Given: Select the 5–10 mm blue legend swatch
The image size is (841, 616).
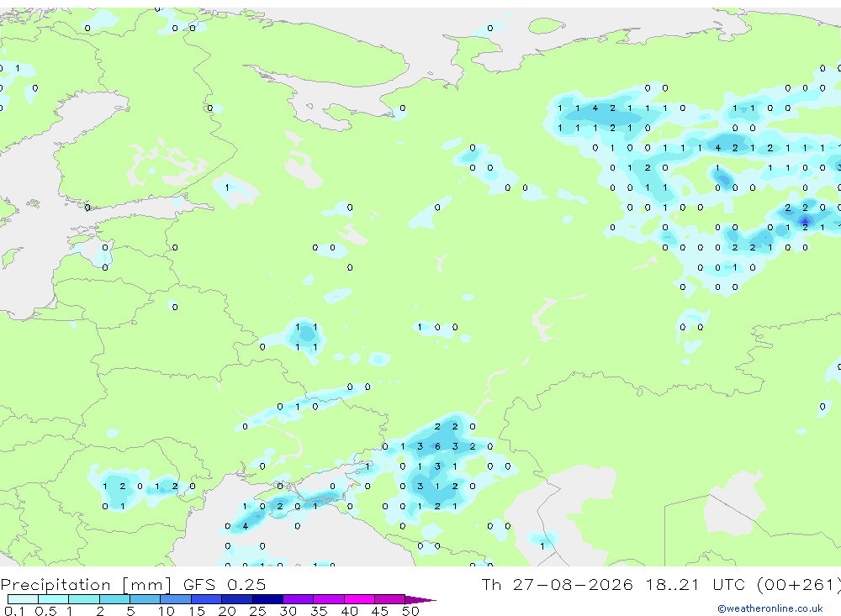Looking at the screenshot, I should (145, 599).
